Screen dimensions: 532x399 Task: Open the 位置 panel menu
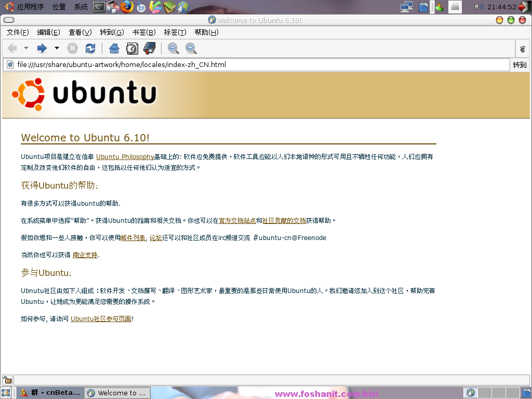click(x=59, y=7)
